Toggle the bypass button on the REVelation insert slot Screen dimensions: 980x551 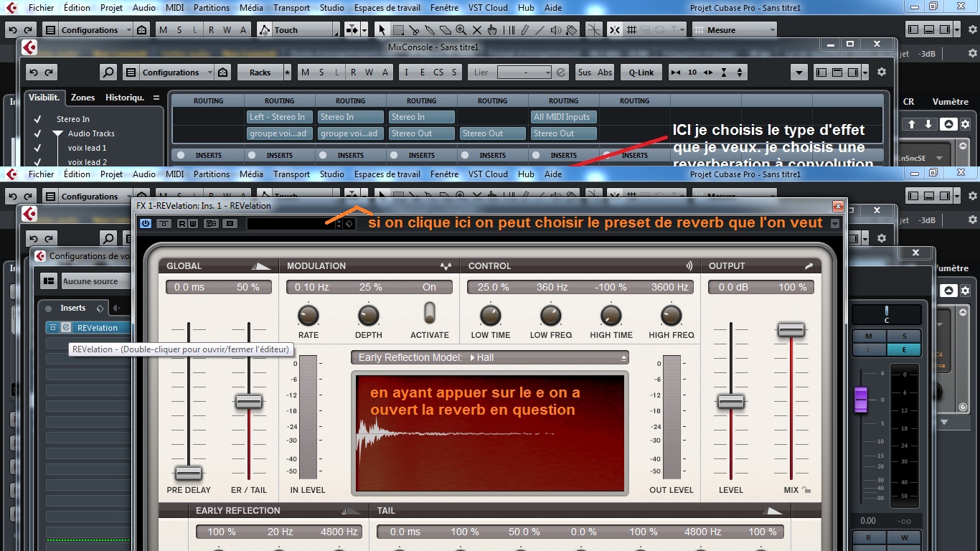tap(52, 327)
